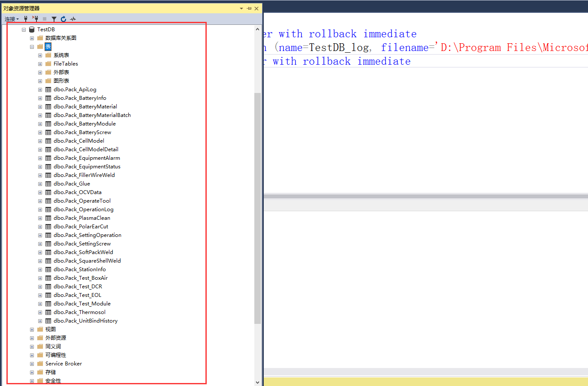
Task: Click the refresh icon in Object Explorer
Action: tap(63, 19)
